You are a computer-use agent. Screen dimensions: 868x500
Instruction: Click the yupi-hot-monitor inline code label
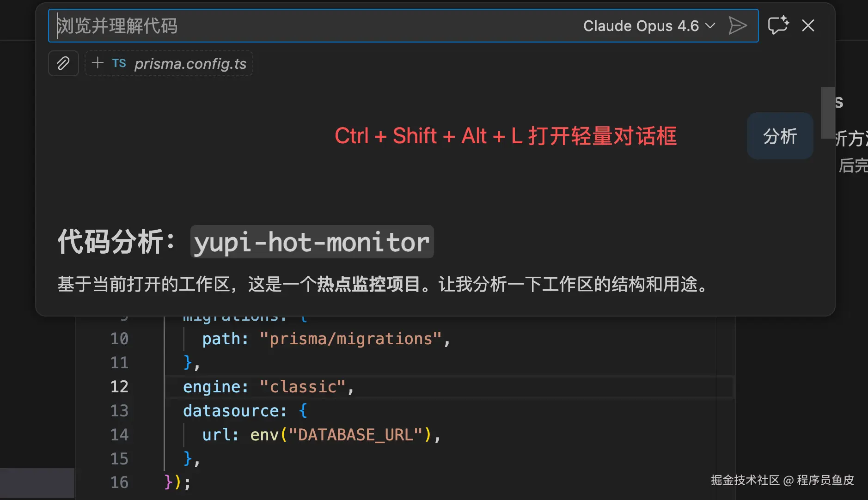point(312,242)
